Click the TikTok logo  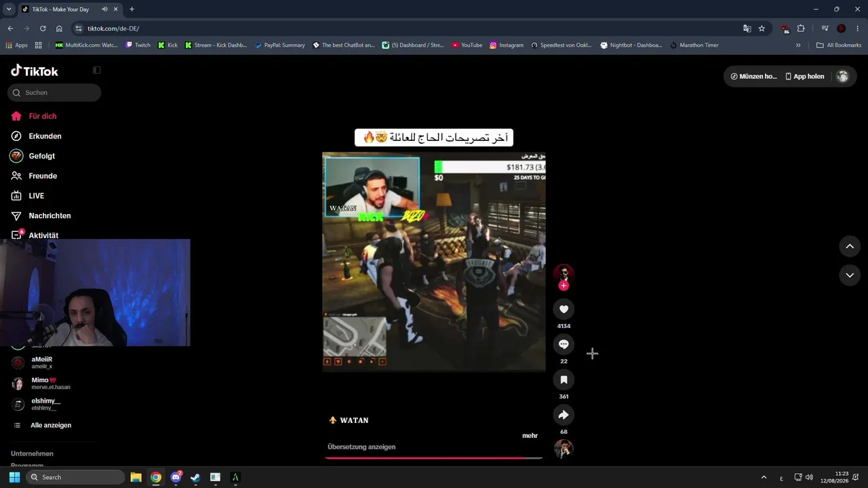point(35,70)
